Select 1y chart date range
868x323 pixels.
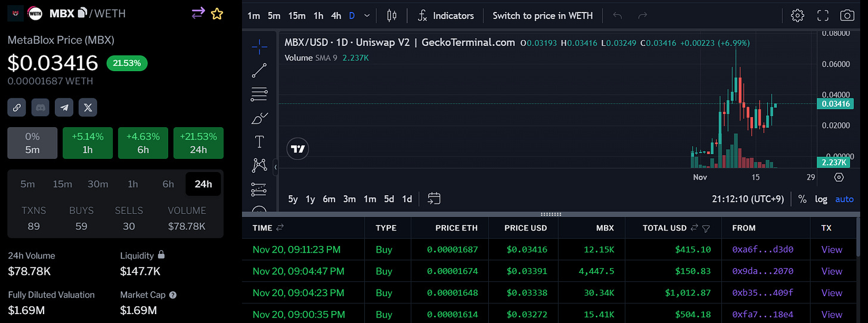click(310, 199)
